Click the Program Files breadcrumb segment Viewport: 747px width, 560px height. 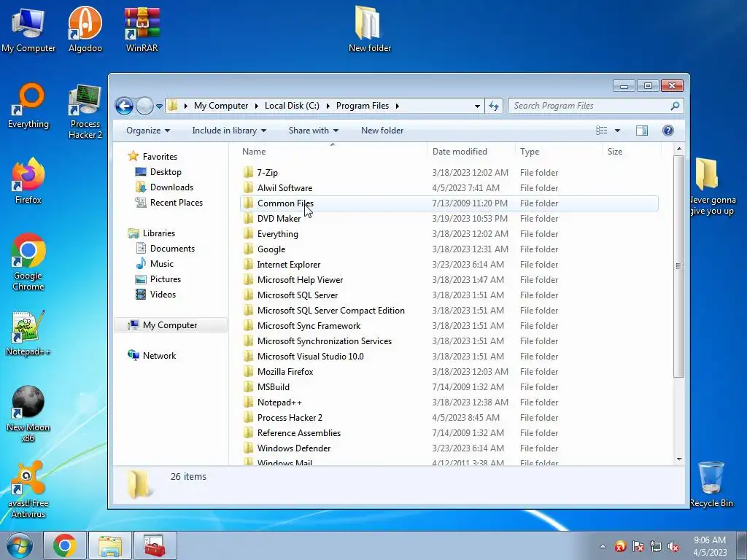363,106
